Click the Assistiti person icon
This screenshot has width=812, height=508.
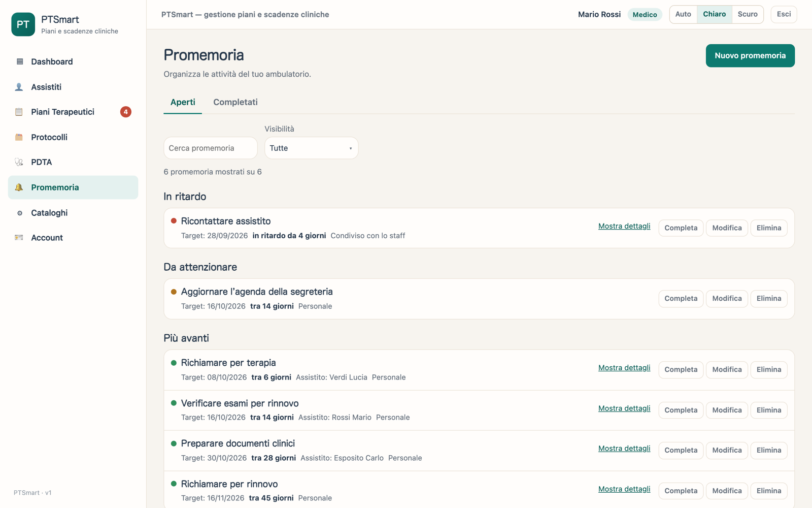click(x=19, y=87)
